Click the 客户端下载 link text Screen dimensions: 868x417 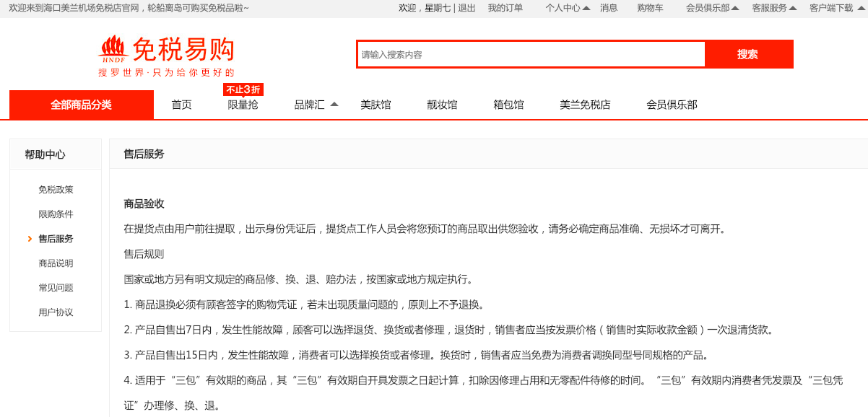point(831,8)
